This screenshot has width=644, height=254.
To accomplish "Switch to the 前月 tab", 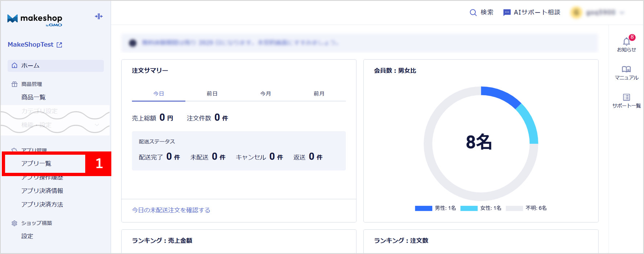I will pyautogui.click(x=319, y=93).
